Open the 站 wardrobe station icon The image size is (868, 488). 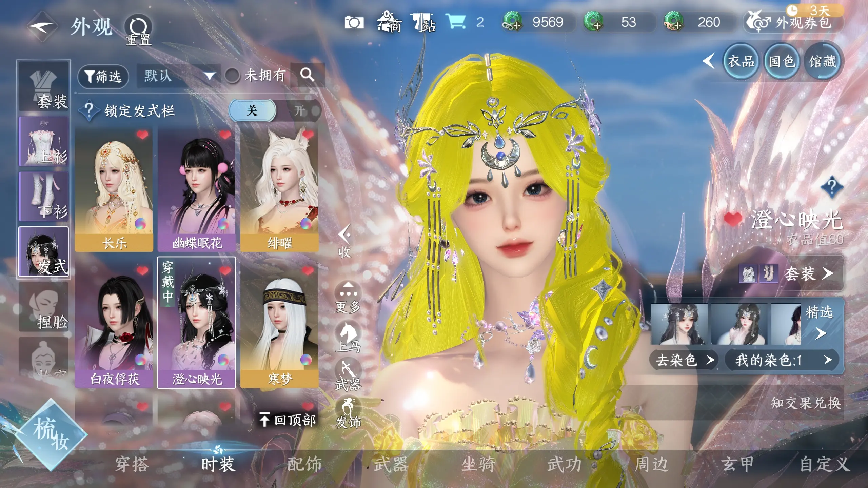[x=423, y=22]
